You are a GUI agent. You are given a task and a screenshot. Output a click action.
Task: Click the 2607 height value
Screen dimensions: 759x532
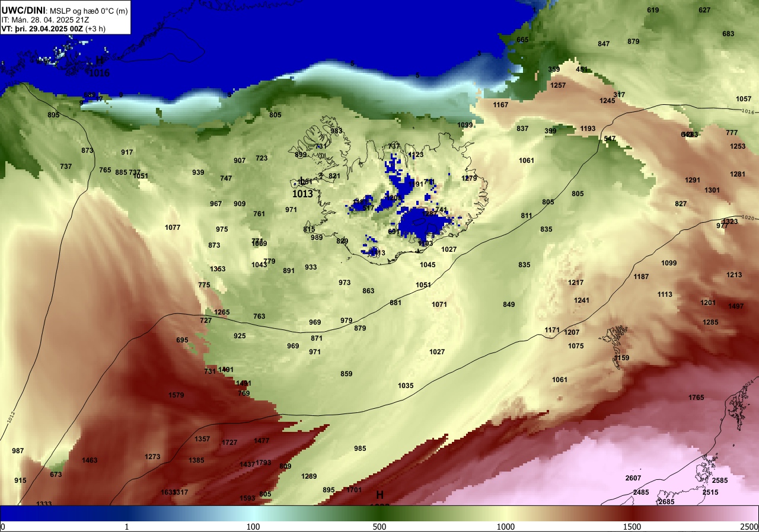pyautogui.click(x=633, y=478)
